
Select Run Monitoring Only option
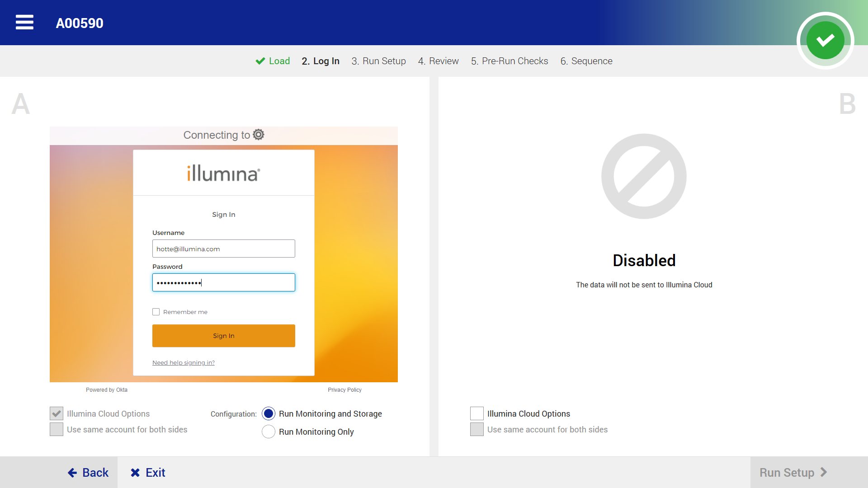(x=269, y=432)
